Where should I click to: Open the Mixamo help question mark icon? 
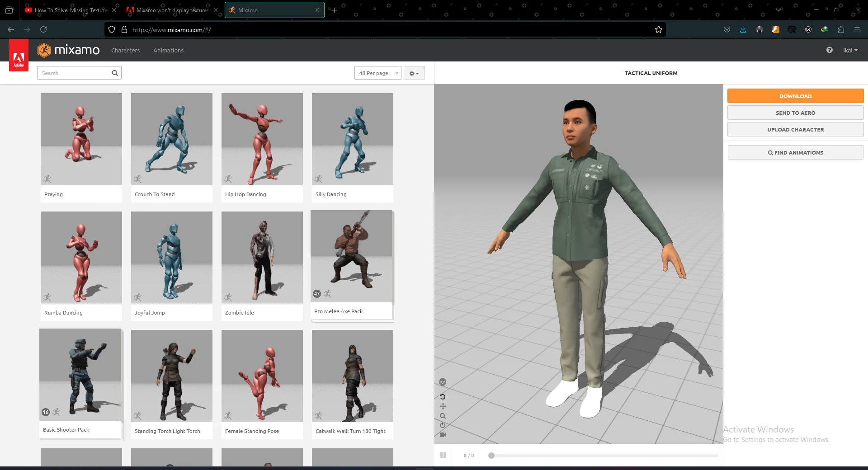click(x=829, y=50)
